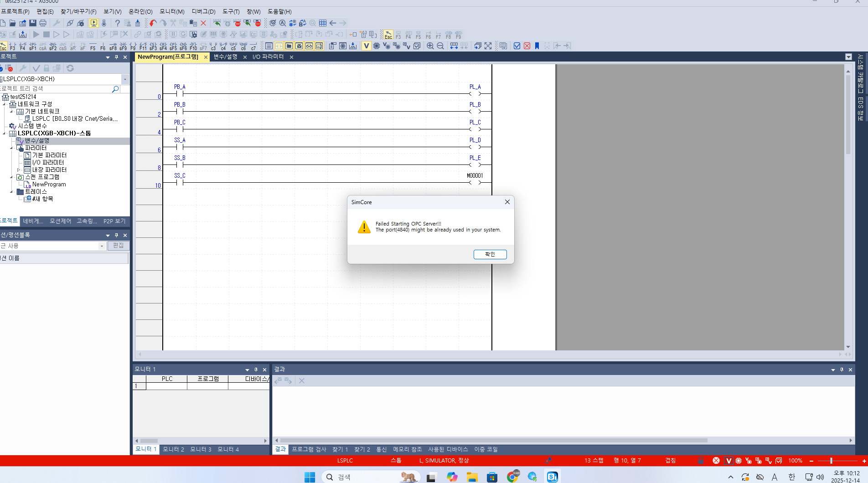
Task: Click the Print icon in the toolbar
Action: 42,23
